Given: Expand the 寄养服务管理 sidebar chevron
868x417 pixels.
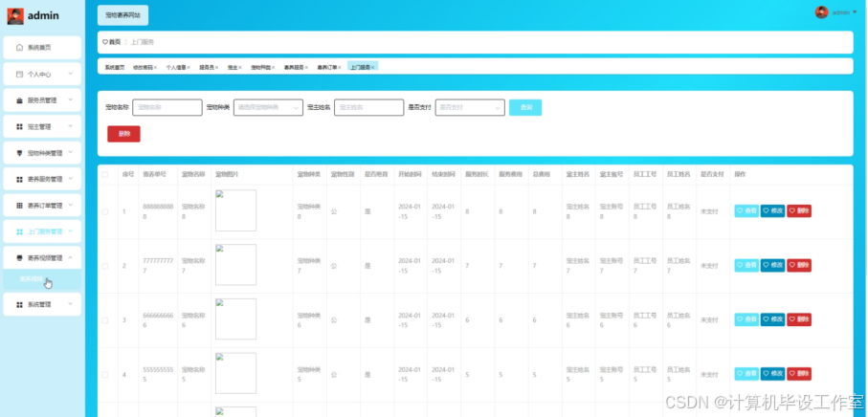Looking at the screenshot, I should coord(70,179).
